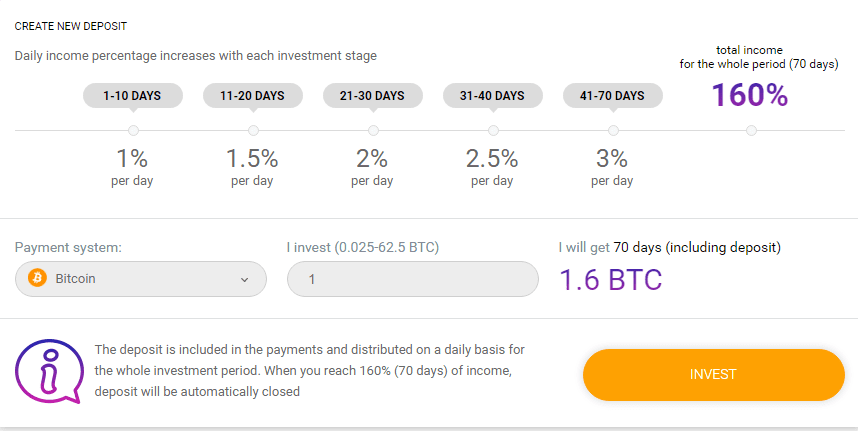Click the 1.6 BTC payout amount
The width and height of the screenshot is (858, 431).
[610, 280]
